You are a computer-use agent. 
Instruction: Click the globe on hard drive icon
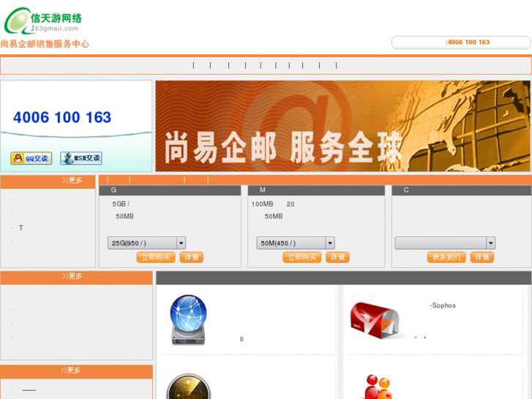(188, 319)
